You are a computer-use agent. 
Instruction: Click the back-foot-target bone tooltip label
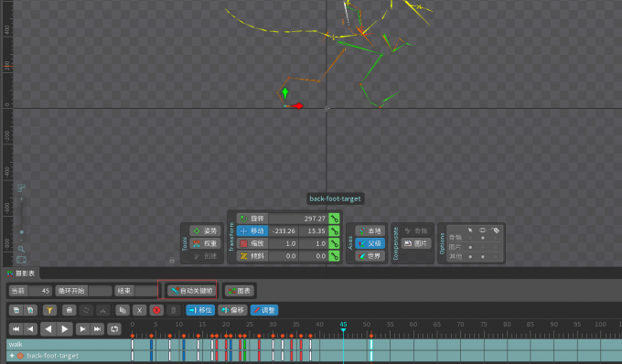(x=335, y=198)
